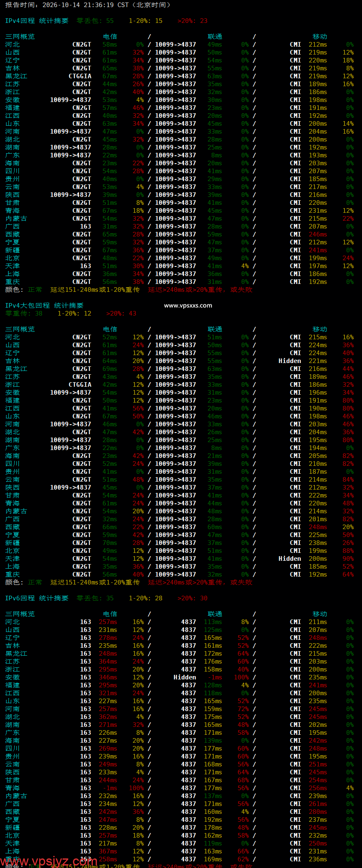Screen dimensions: 362x868
Task: Click 367ms in the IPv6 上海 row
Action: pos(108,851)
